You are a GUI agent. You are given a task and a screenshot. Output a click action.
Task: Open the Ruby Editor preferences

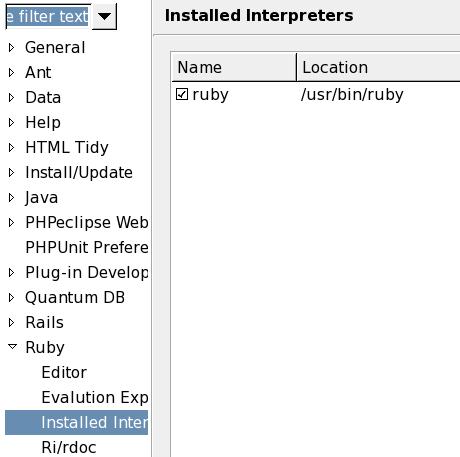coord(64,372)
